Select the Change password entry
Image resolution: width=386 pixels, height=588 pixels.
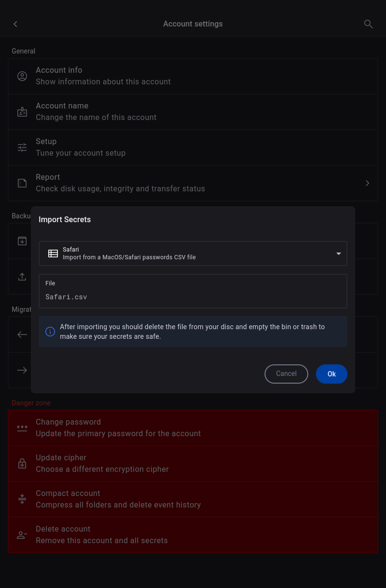coord(193,428)
